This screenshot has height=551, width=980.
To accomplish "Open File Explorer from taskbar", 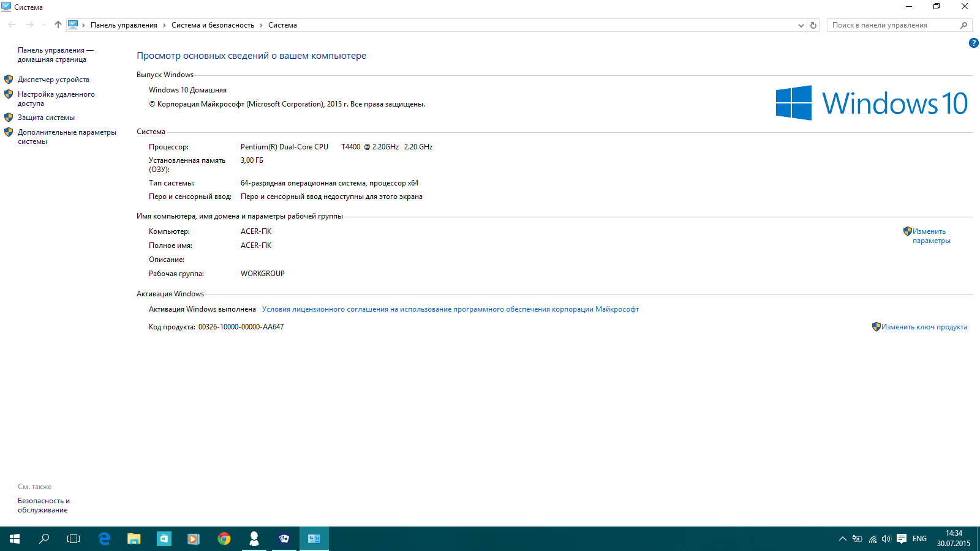I will pos(134,539).
